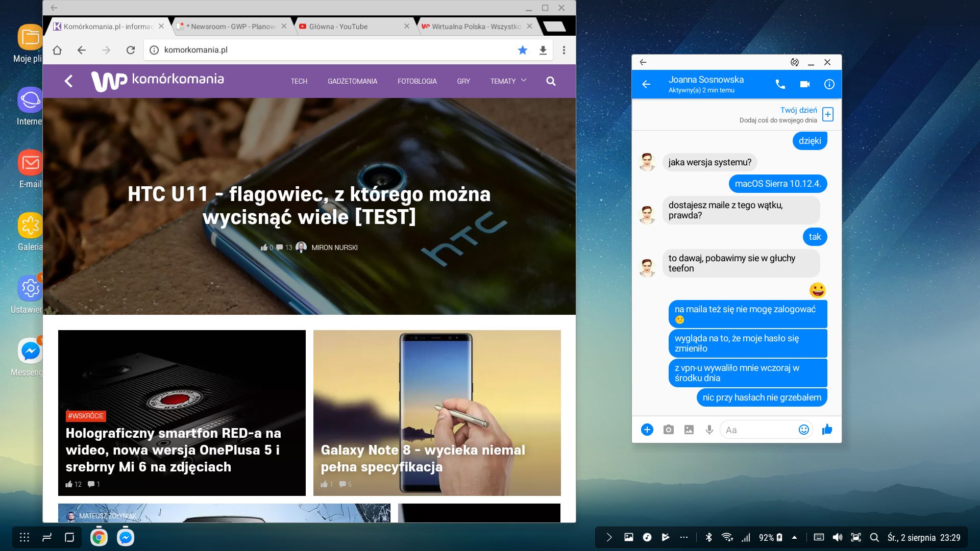Click the download icon in address bar

(543, 50)
